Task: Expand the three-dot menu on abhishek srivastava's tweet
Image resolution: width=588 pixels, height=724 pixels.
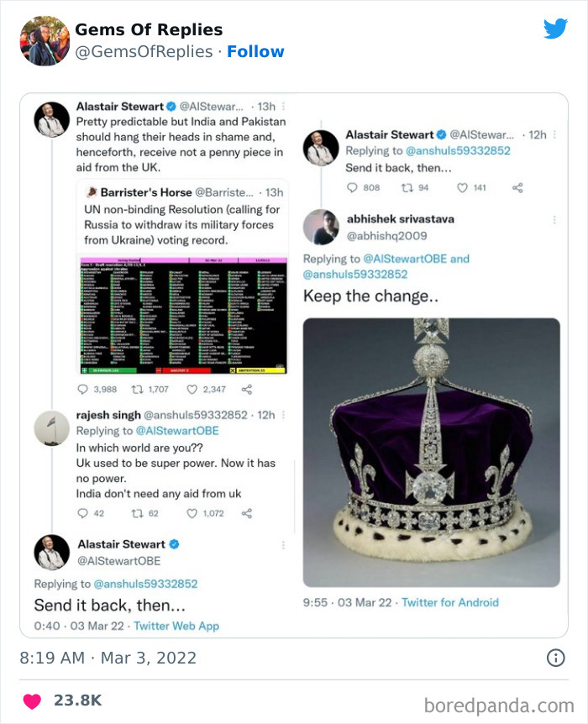Action: pos(554,218)
